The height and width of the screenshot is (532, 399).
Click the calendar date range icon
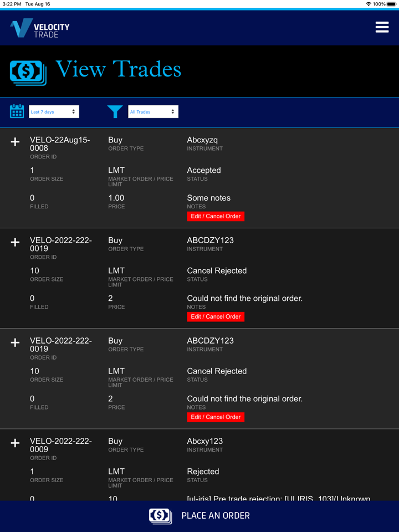[x=17, y=111]
